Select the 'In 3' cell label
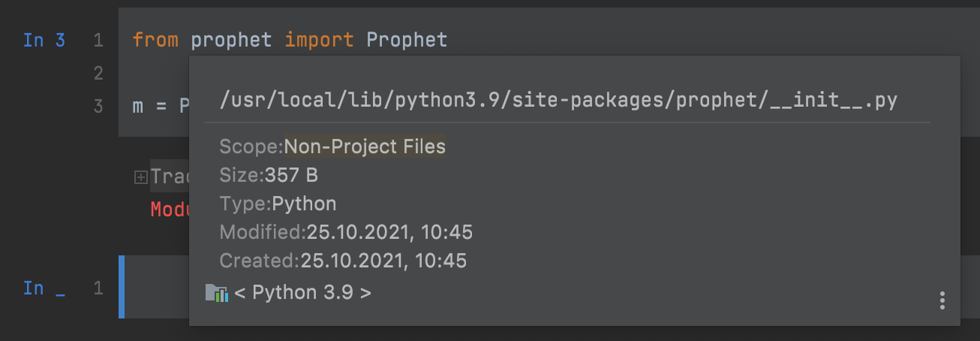 coord(44,40)
